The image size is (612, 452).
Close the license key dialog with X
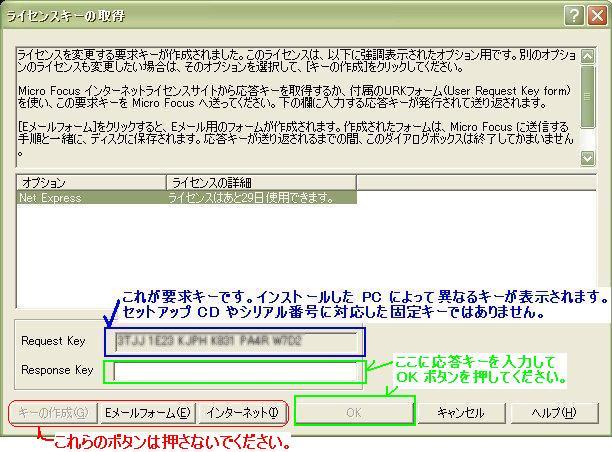click(597, 16)
